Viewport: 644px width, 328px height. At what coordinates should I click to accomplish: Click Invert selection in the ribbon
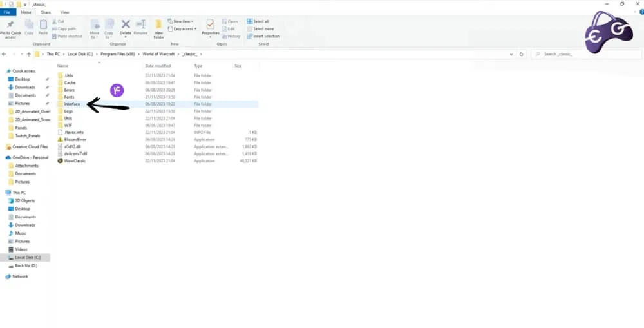263,36
